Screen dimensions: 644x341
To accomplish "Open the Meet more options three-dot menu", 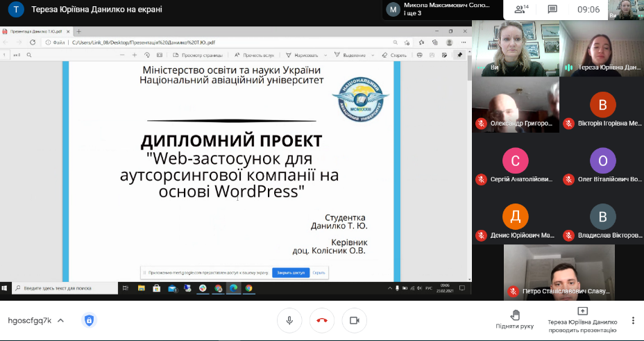I will (x=633, y=320).
